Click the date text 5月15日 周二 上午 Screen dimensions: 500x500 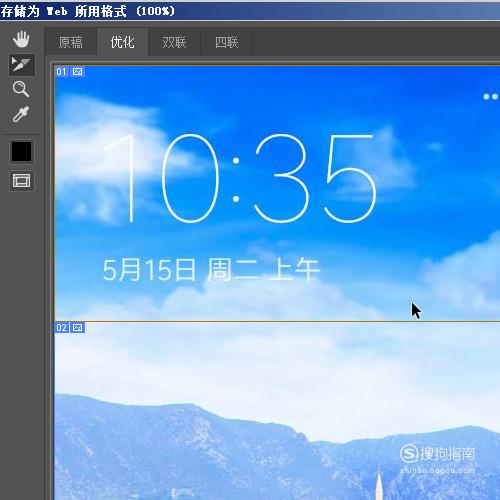tap(211, 269)
